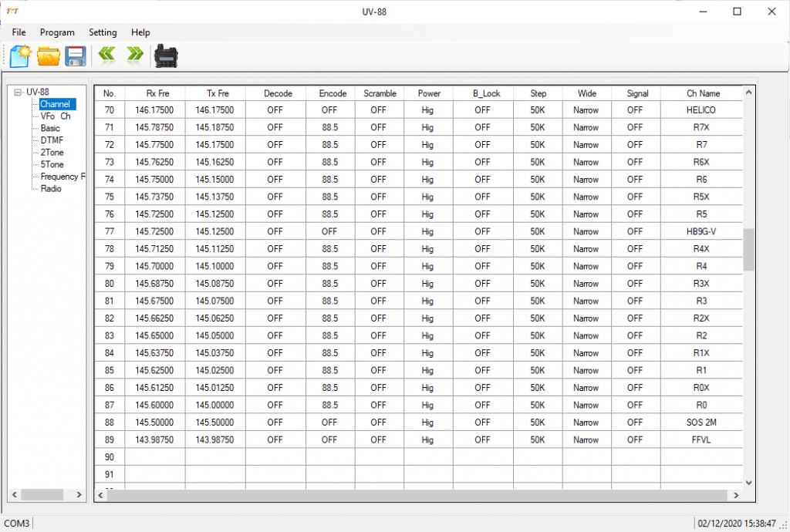
Task: Click channel name SOS 2M
Action: (701, 423)
